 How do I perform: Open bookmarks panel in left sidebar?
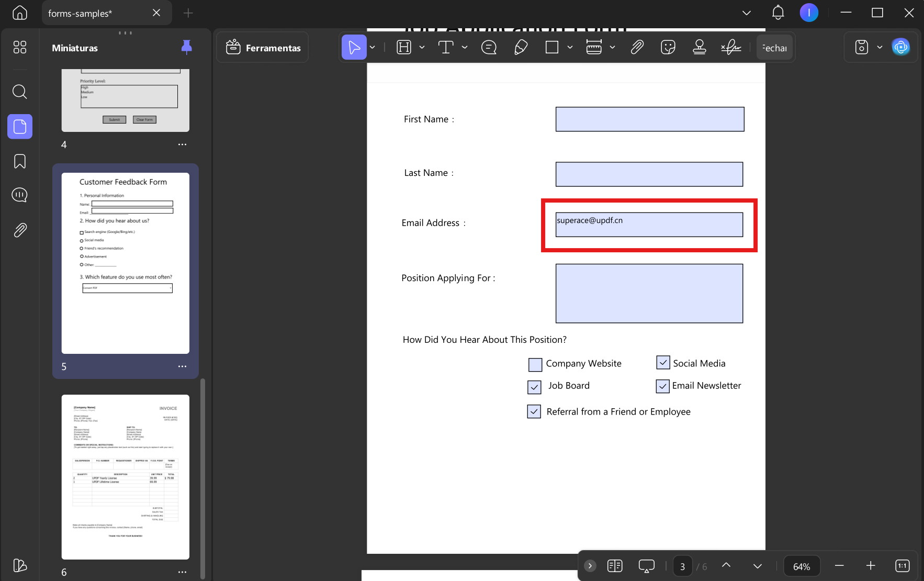(20, 161)
